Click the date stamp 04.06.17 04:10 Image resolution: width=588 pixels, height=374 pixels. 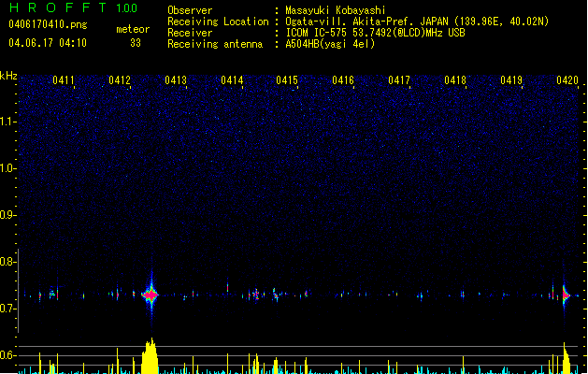click(48, 43)
